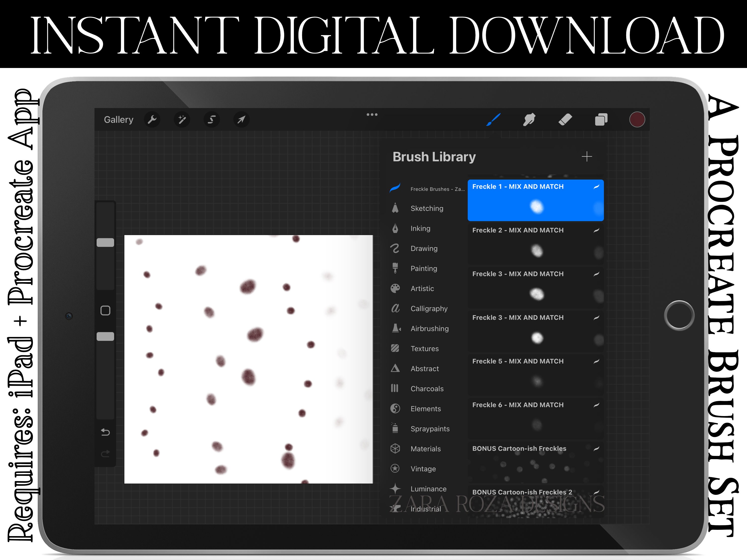Select the Freckle Brushes set
The image size is (747, 560).
(x=427, y=188)
